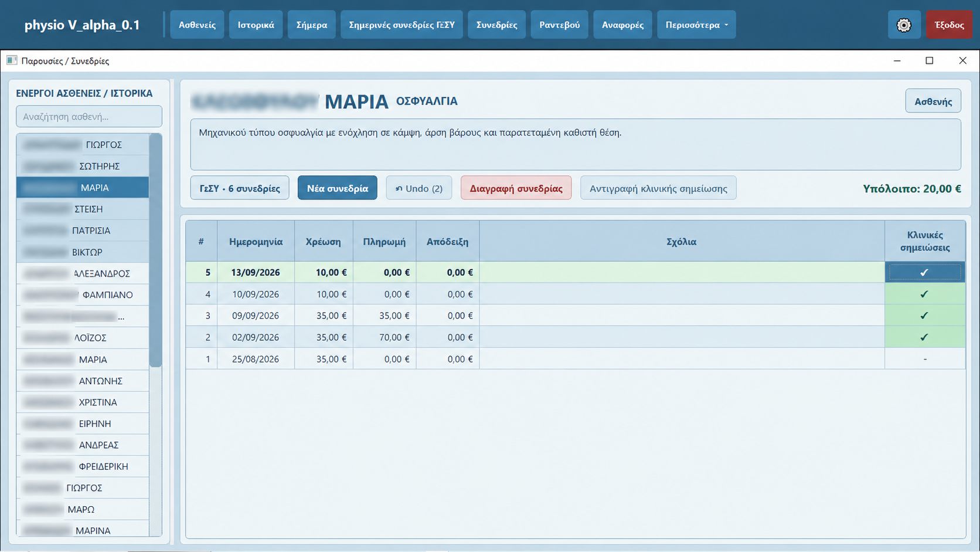The width and height of the screenshot is (980, 552).
Task: Go to the Σήμερα section
Action: pos(311,25)
